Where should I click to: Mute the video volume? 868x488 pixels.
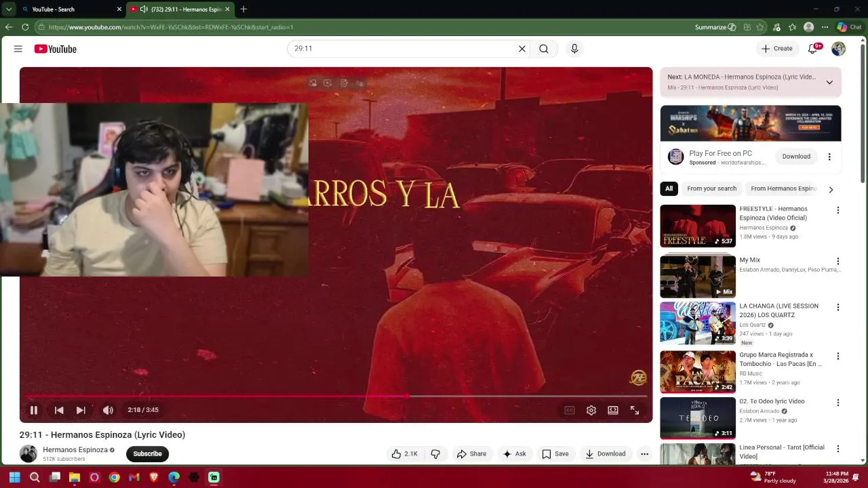(108, 410)
